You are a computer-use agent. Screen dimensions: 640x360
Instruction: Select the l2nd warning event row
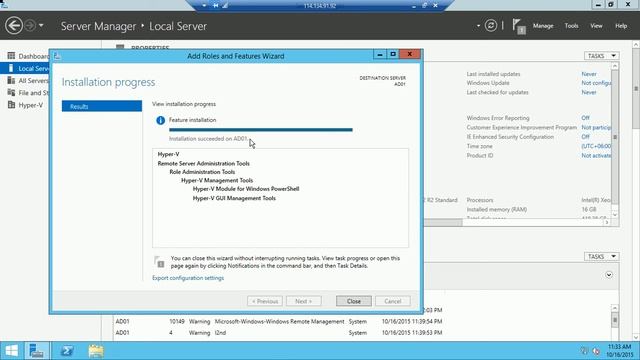click(279, 333)
